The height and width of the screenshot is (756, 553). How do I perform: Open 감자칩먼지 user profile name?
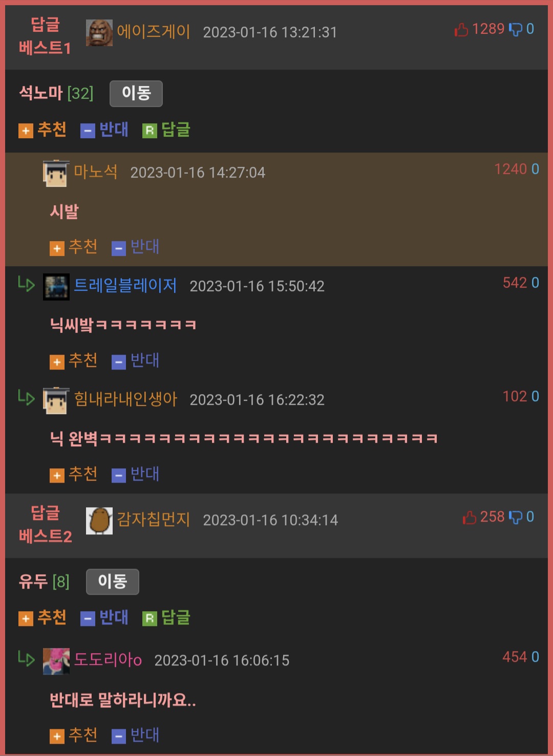154,520
